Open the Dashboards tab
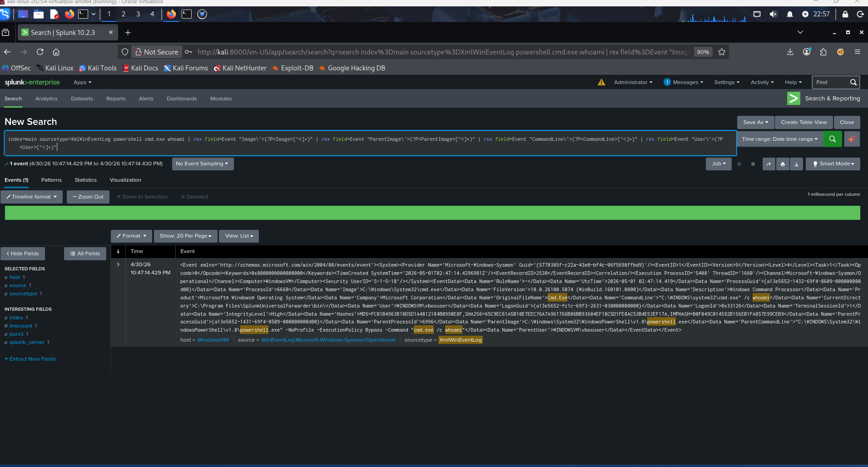Screen dimensions: 868x467 coord(182,99)
